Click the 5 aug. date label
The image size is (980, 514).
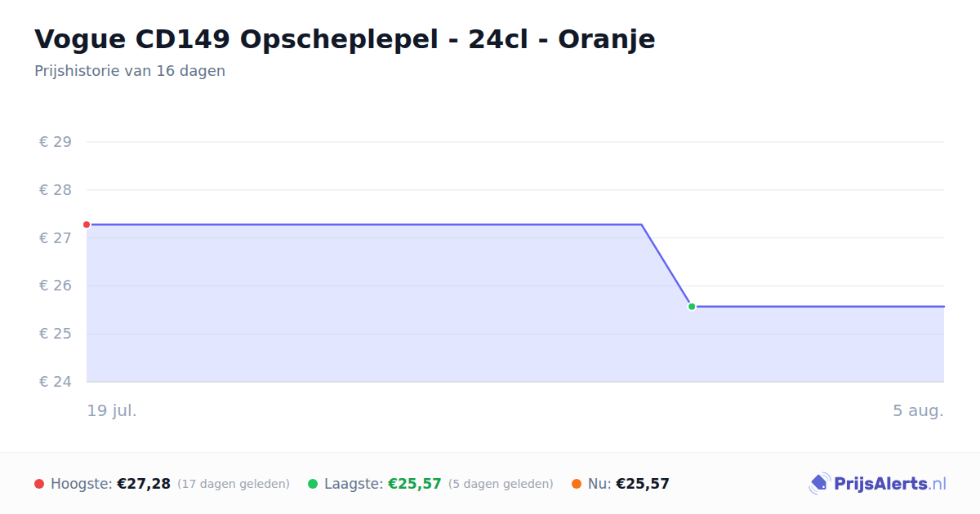coord(918,410)
